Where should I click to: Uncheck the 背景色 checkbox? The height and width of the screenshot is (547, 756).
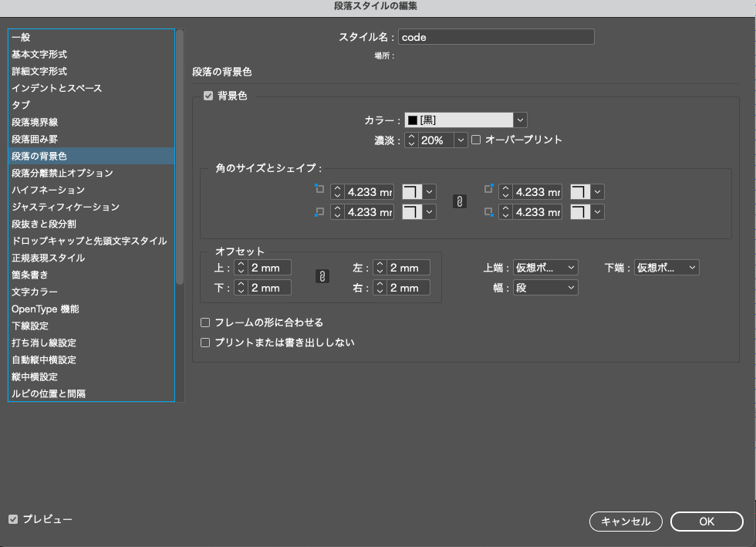click(208, 97)
